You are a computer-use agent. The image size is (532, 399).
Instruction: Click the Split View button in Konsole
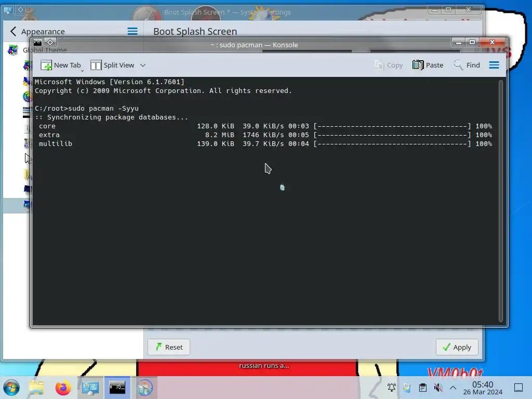112,65
